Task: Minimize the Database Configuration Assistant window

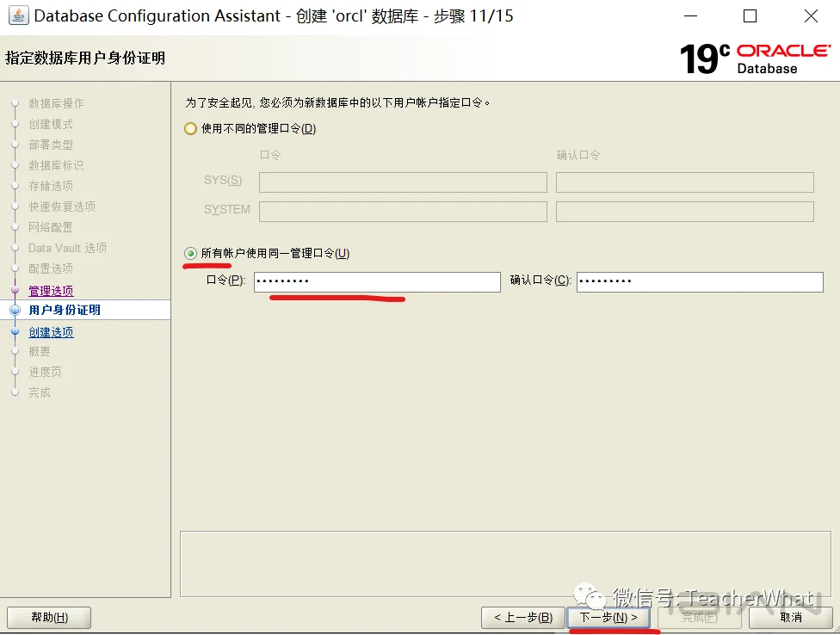Action: [691, 16]
